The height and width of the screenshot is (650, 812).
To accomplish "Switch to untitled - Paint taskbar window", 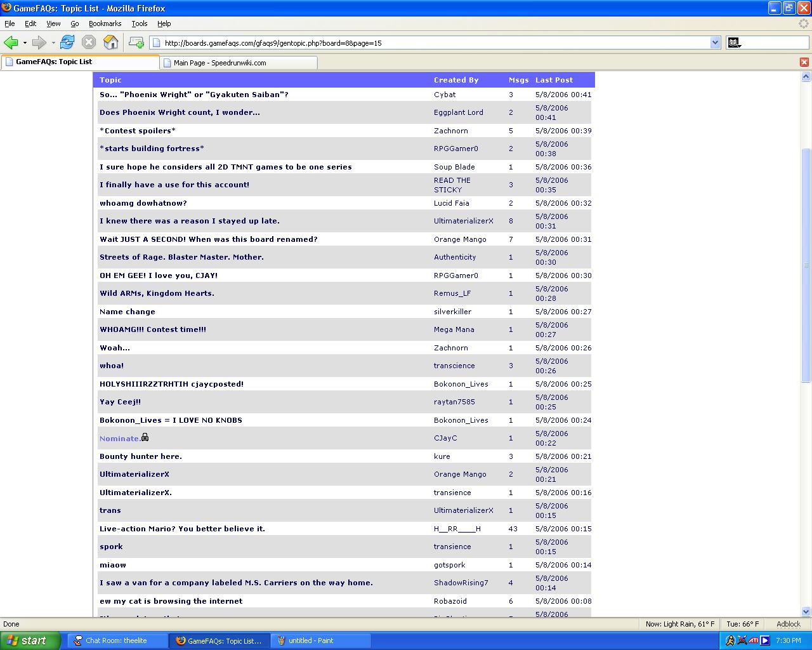I will 321,640.
